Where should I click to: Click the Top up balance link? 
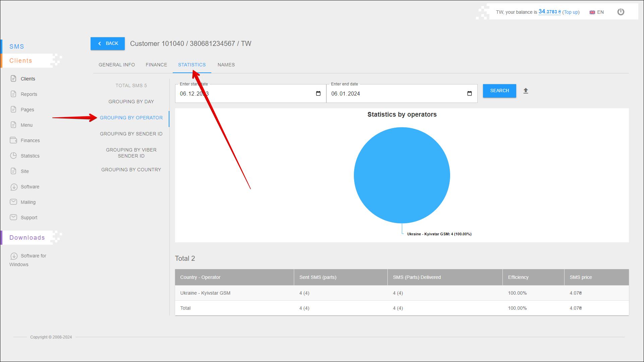coord(571,12)
